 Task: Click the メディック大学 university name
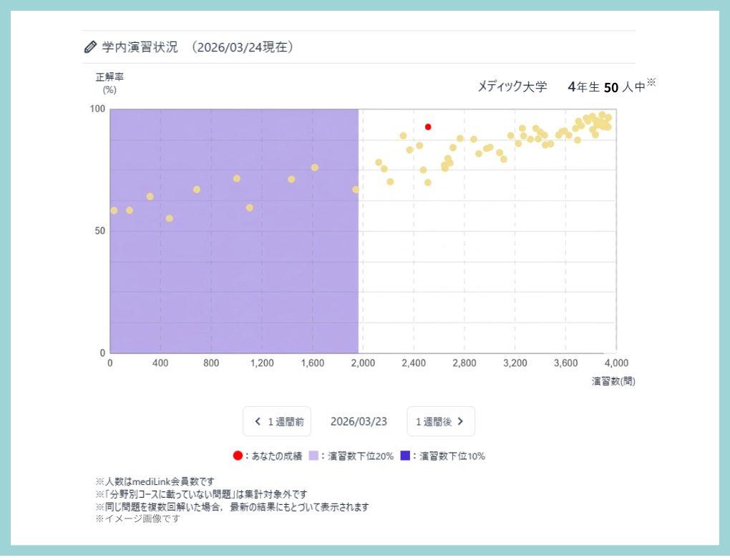512,87
